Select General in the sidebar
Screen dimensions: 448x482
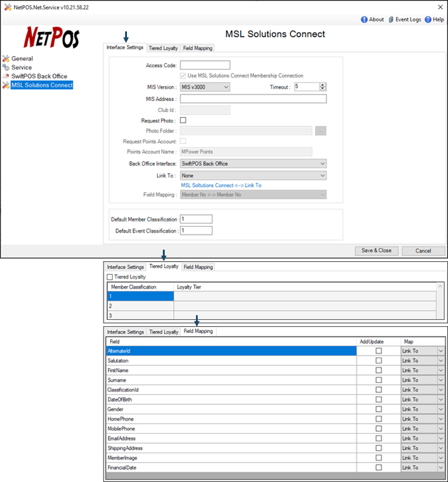(22, 59)
